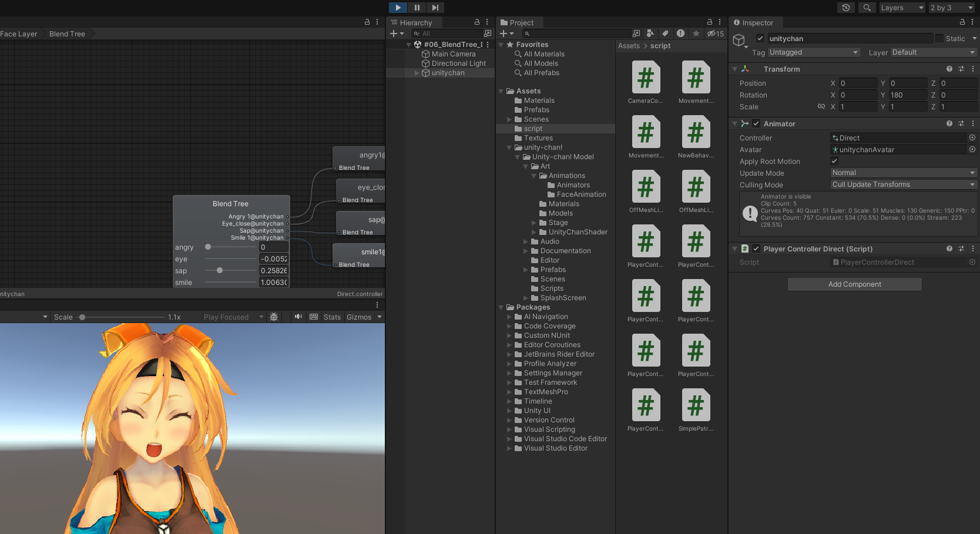Click the Play button in the toolbar
Viewport: 980px width, 534px height.
pyautogui.click(x=398, y=8)
